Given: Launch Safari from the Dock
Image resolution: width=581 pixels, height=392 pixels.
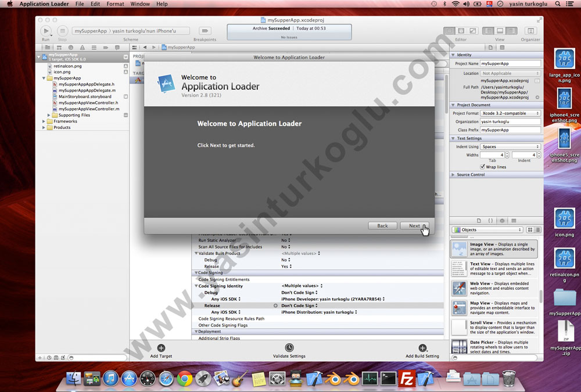Looking at the screenshot, I should click(166, 378).
